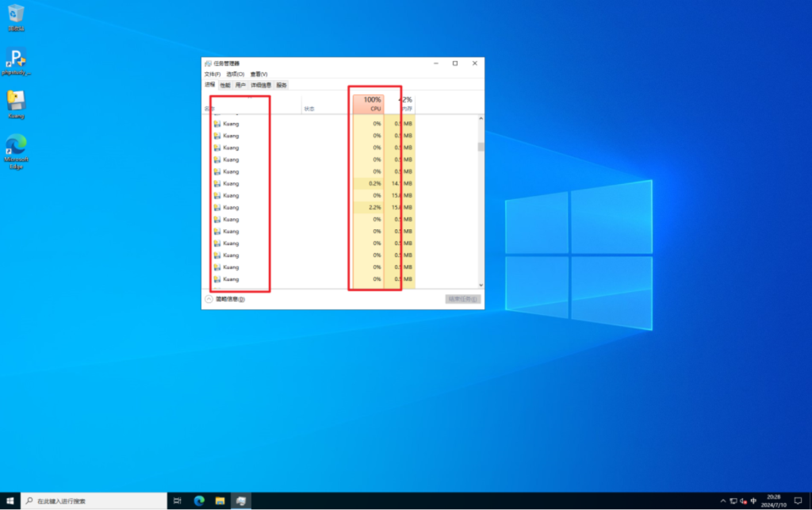Screen dimensions: 812x510
Task: Collapse Task Manager to 简略信息 view
Action: [226, 299]
